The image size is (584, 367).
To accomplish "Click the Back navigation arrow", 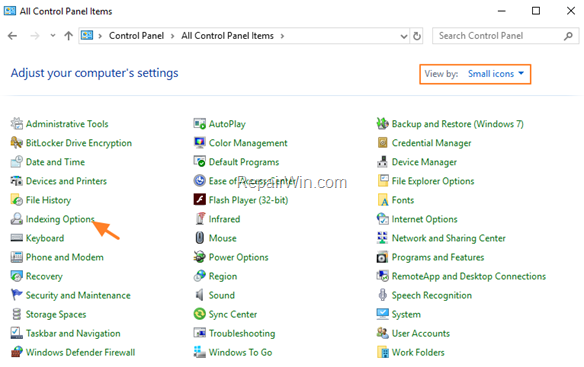I will point(13,36).
